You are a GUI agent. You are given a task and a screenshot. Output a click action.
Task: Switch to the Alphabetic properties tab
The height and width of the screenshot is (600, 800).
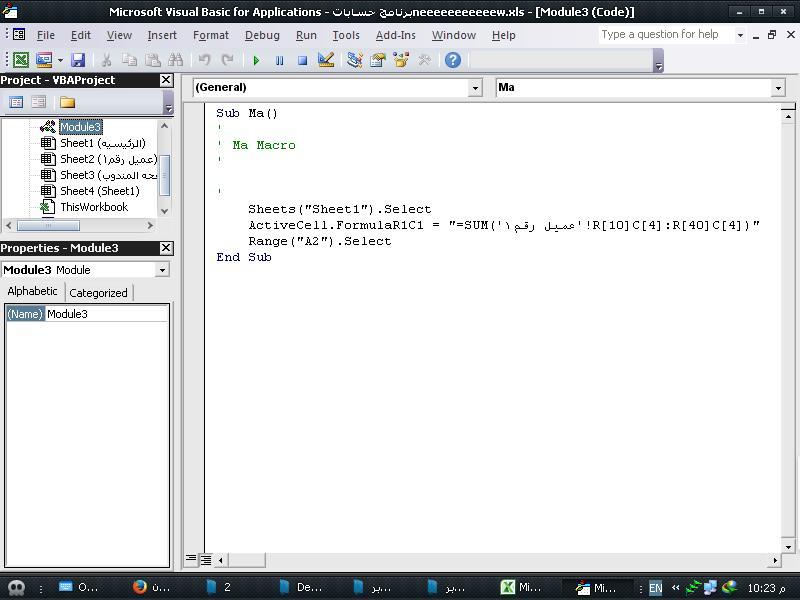32,291
